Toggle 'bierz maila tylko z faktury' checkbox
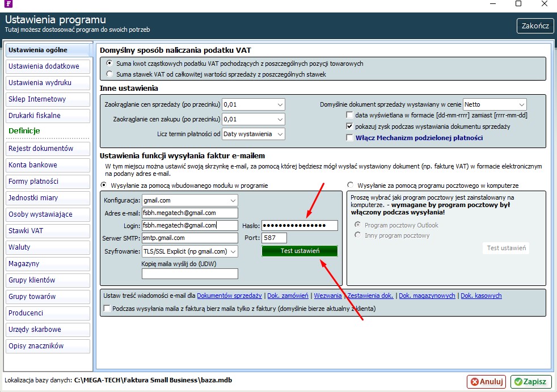This screenshot has height=392, width=557. pos(107,308)
